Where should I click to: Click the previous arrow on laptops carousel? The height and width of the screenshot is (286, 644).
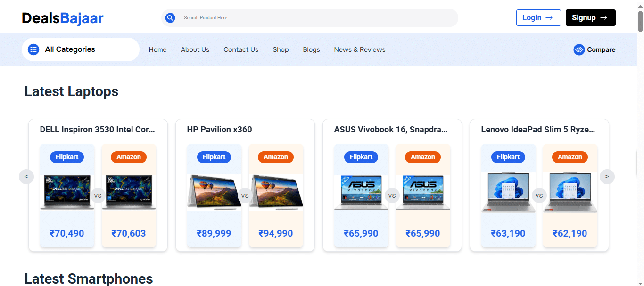26,177
